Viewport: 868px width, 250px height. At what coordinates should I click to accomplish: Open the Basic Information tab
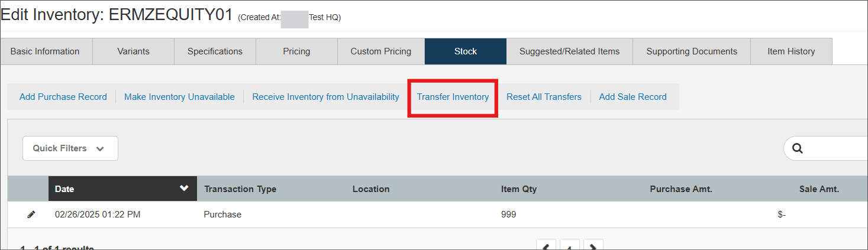pyautogui.click(x=45, y=51)
